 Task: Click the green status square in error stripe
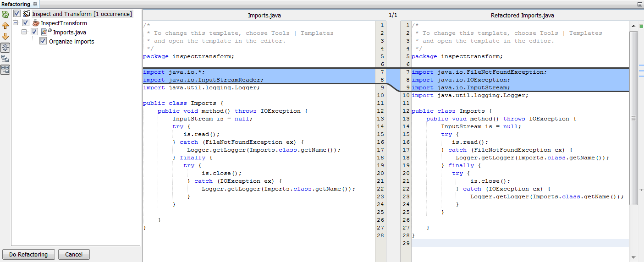click(641, 26)
